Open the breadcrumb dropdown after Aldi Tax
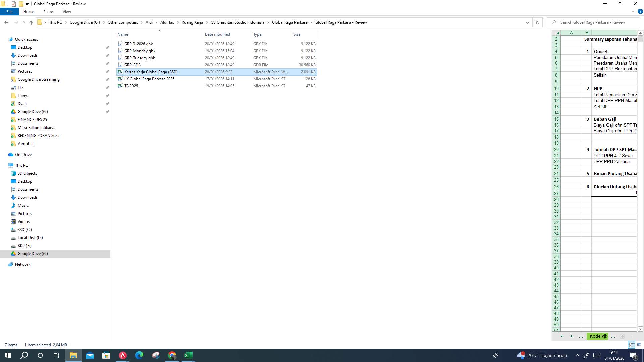The width and height of the screenshot is (644, 362). 177,22
